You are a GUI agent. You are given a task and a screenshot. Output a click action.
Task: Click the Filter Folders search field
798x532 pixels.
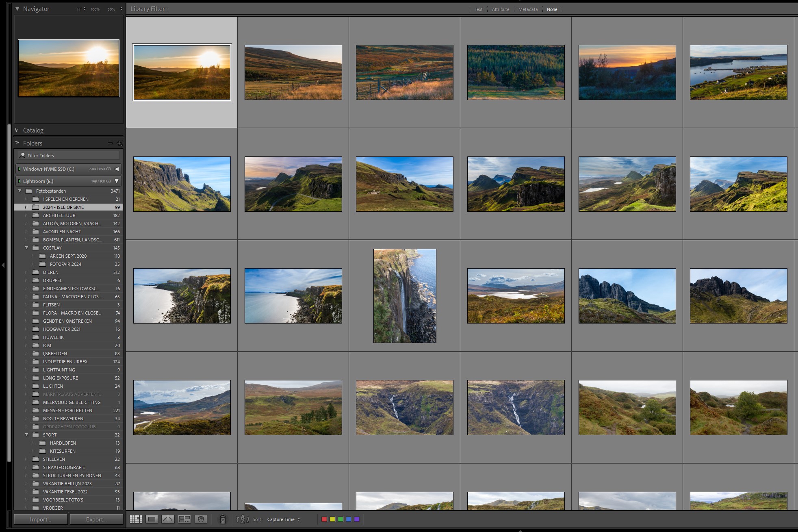pyautogui.click(x=69, y=156)
